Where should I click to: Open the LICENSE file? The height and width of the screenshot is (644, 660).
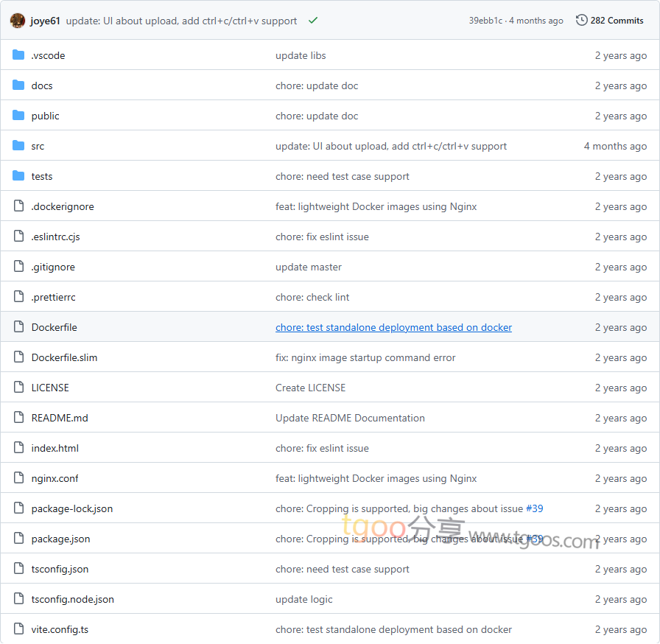tap(50, 388)
